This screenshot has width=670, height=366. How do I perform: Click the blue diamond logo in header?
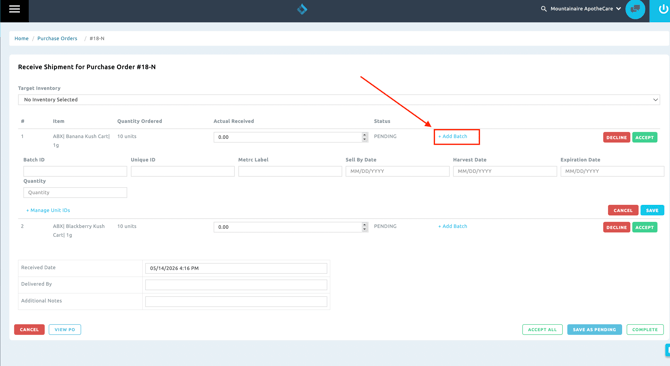(302, 9)
